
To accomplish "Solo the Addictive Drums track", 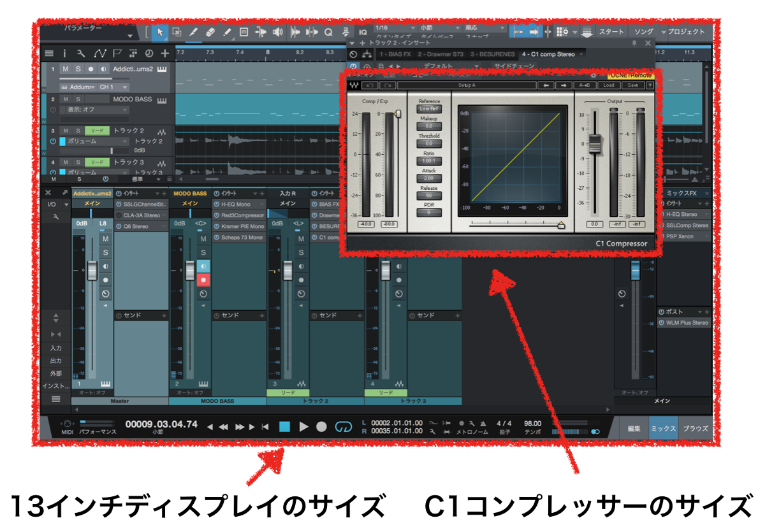I will pos(78,69).
